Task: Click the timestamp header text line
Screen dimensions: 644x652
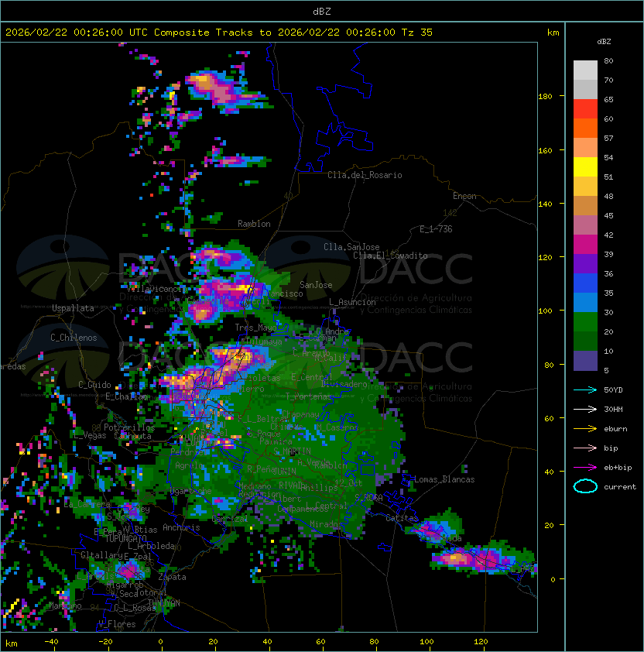Action: point(219,33)
